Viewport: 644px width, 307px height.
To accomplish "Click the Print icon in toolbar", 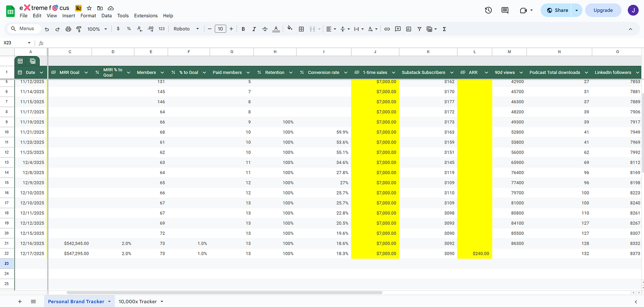I will [68, 29].
